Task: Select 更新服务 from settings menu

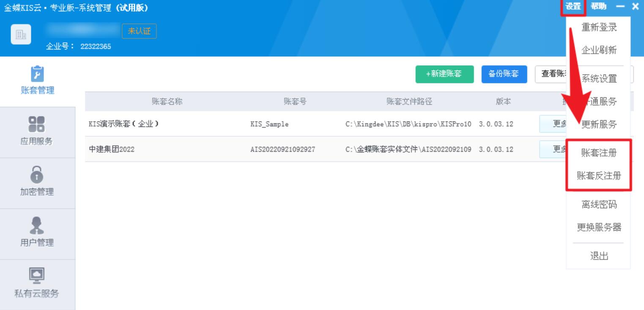Action: (599, 125)
